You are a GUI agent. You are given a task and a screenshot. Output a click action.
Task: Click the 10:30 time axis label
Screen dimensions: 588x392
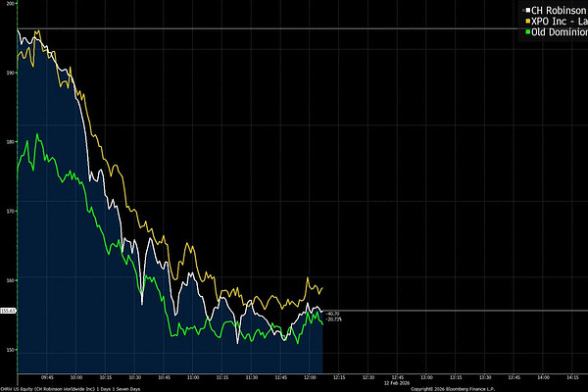(x=134, y=377)
